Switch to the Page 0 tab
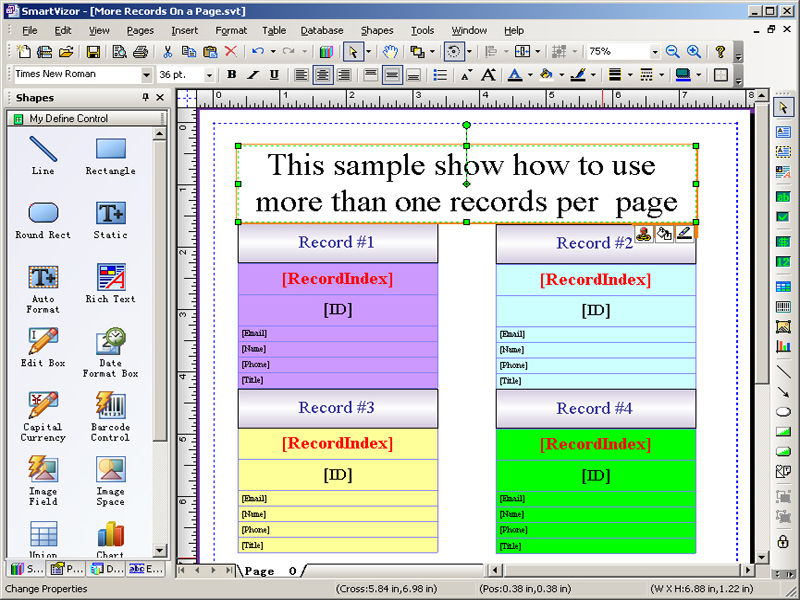 [270, 571]
